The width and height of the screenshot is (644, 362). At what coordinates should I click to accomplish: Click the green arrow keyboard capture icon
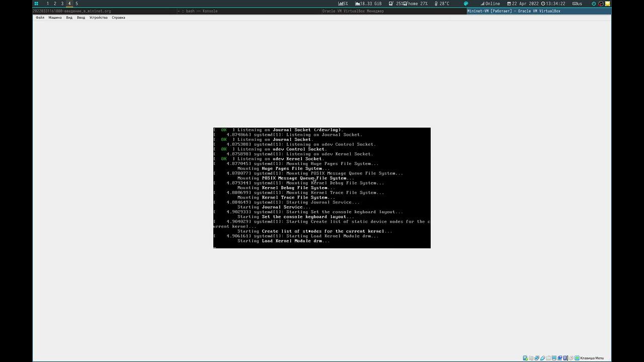pyautogui.click(x=577, y=358)
